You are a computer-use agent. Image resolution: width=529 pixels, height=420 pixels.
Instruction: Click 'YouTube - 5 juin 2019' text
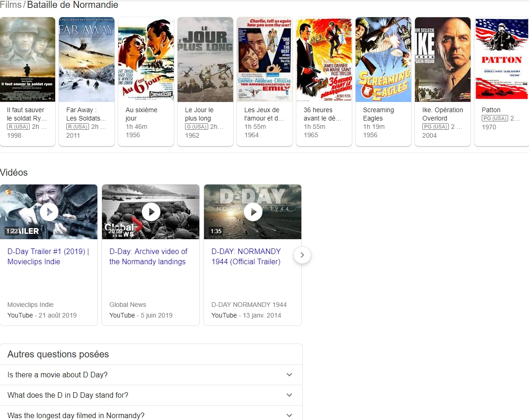[x=140, y=315]
